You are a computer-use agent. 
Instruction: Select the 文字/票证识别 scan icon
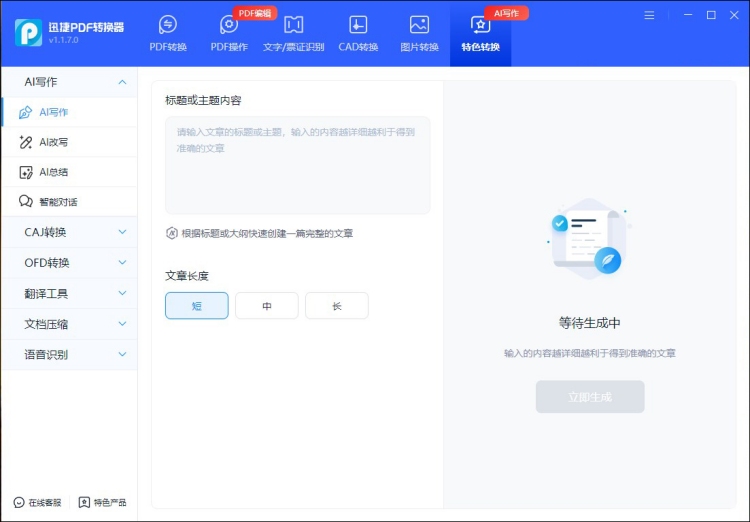click(294, 24)
